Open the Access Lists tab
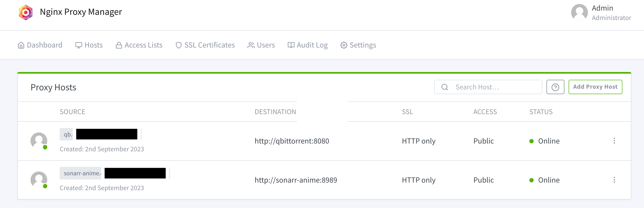Viewport: 644px width, 208px height. click(139, 45)
